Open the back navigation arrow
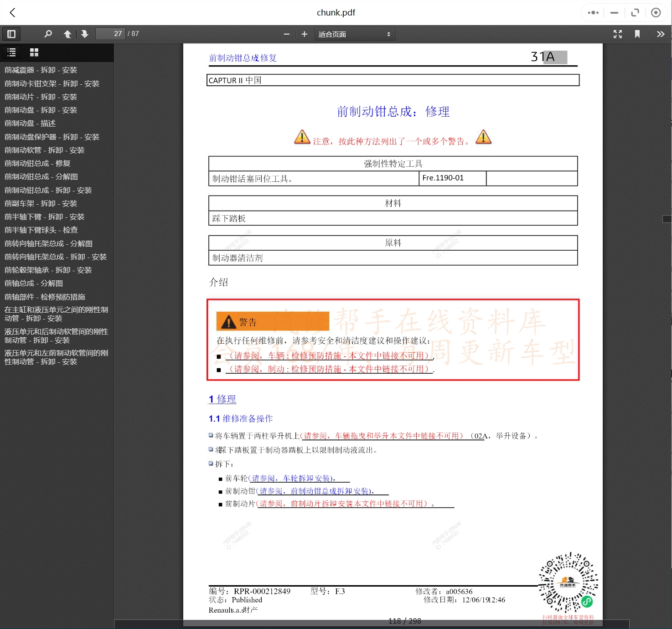 pos(12,13)
